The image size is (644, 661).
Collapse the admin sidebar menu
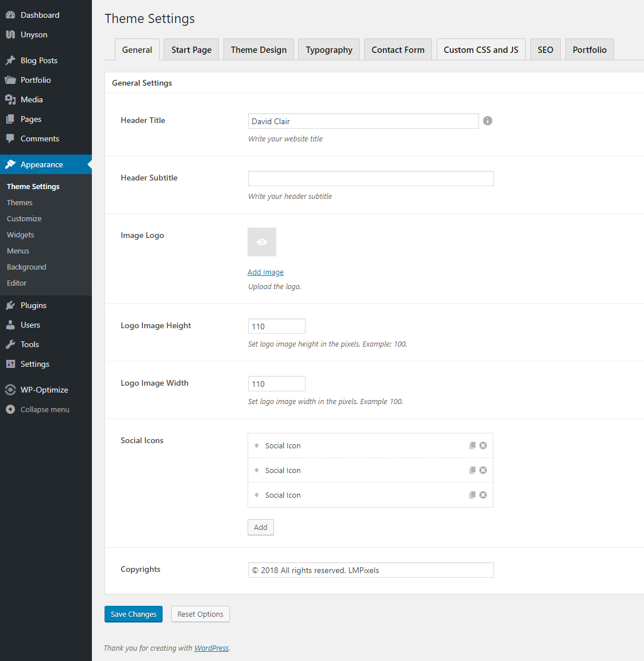click(10, 409)
